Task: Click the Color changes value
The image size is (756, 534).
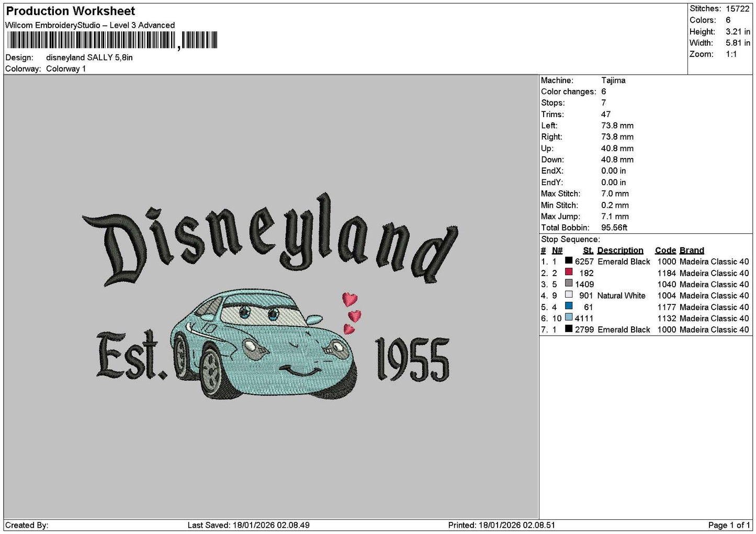Action: (604, 92)
